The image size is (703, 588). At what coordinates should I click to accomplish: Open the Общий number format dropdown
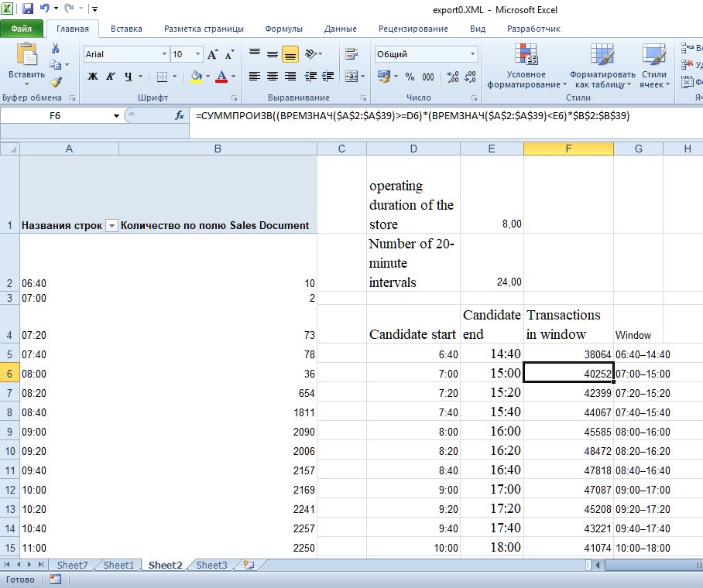[x=472, y=54]
